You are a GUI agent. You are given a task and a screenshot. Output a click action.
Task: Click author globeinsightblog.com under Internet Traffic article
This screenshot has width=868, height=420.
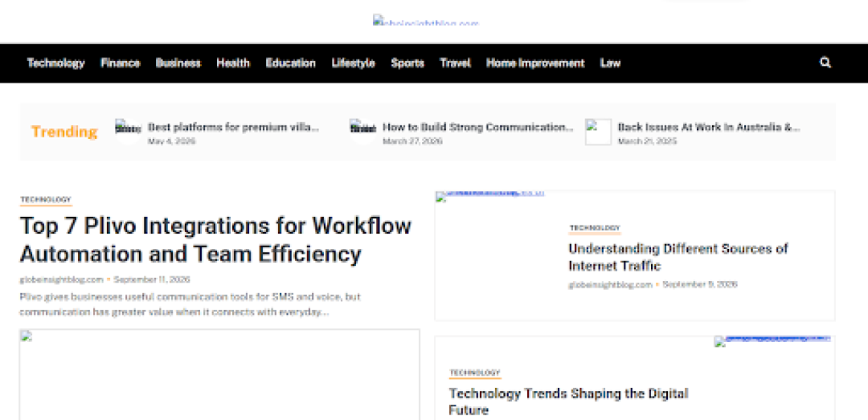610,284
